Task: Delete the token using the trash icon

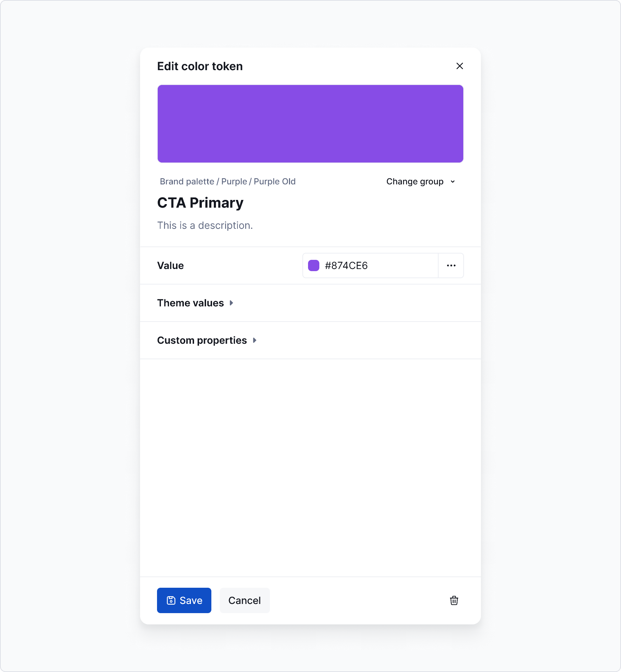Action: click(454, 600)
